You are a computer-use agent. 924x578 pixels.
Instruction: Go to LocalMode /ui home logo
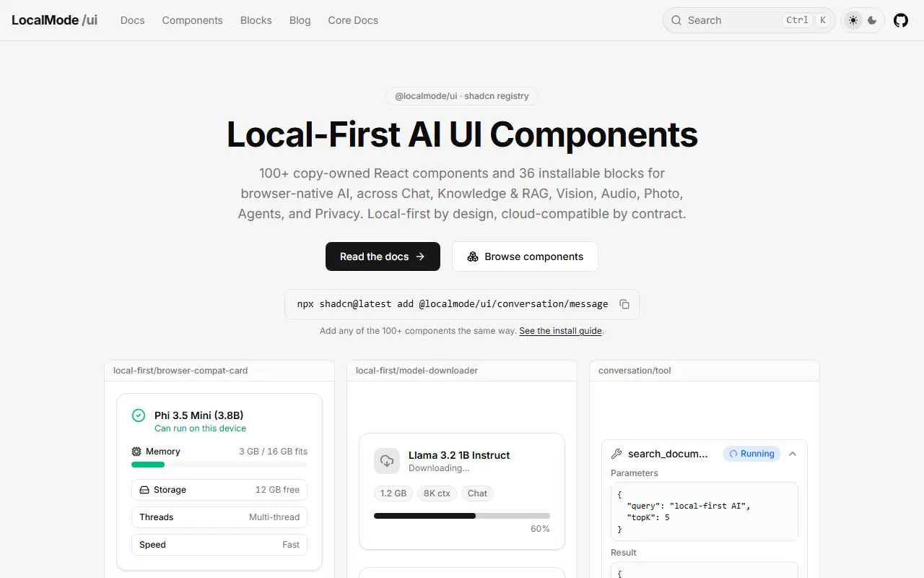(x=54, y=20)
